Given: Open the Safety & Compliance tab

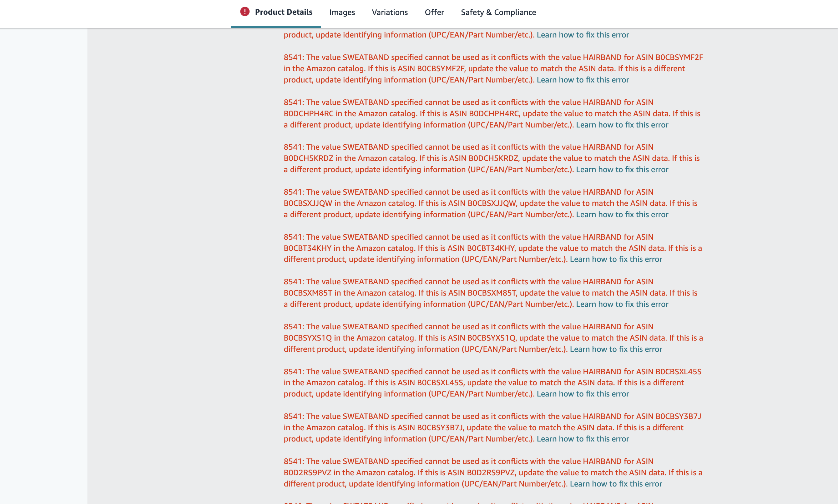Looking at the screenshot, I should 498,12.
